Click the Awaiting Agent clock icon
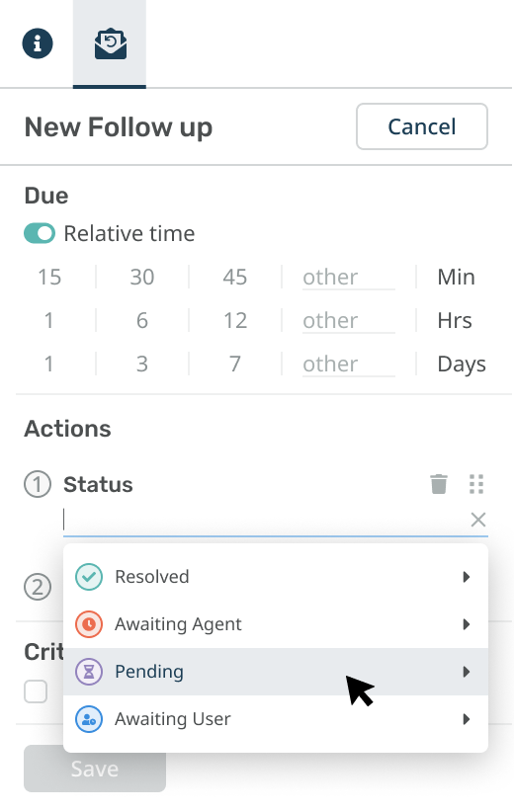This screenshot has width=514, height=812. tap(89, 624)
